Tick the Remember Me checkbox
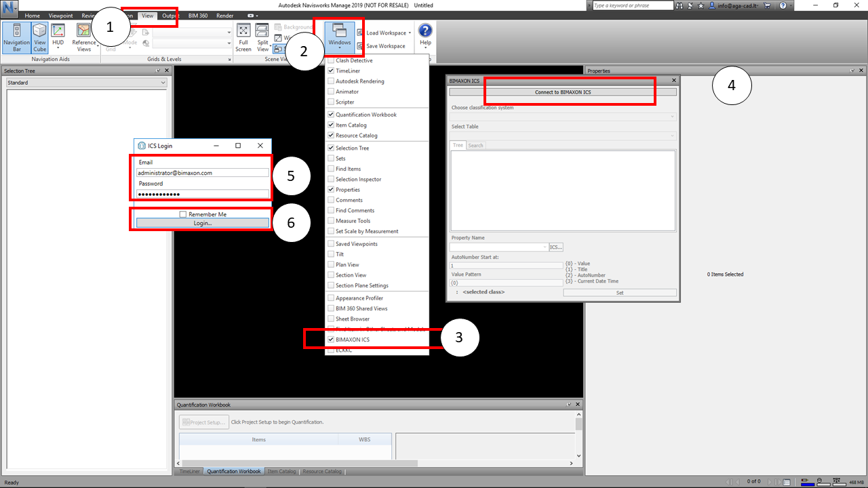Image resolution: width=868 pixels, height=488 pixels. tap(183, 214)
